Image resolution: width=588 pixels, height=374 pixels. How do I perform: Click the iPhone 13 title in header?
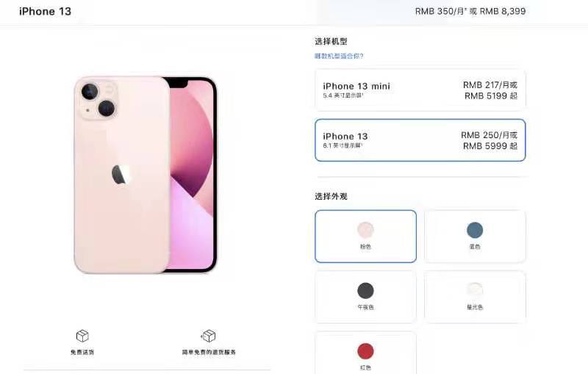click(45, 12)
